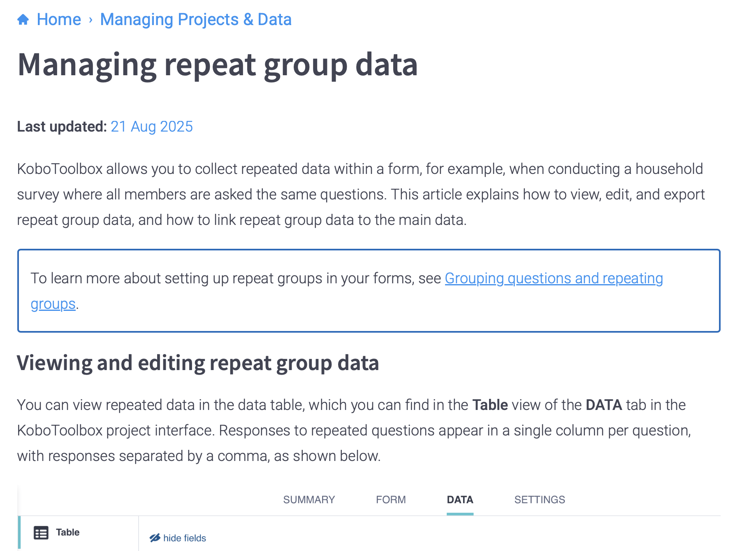Click the bold word "DATA" in the paragraph
Viewport: 756px width, 551px height.
(x=604, y=405)
